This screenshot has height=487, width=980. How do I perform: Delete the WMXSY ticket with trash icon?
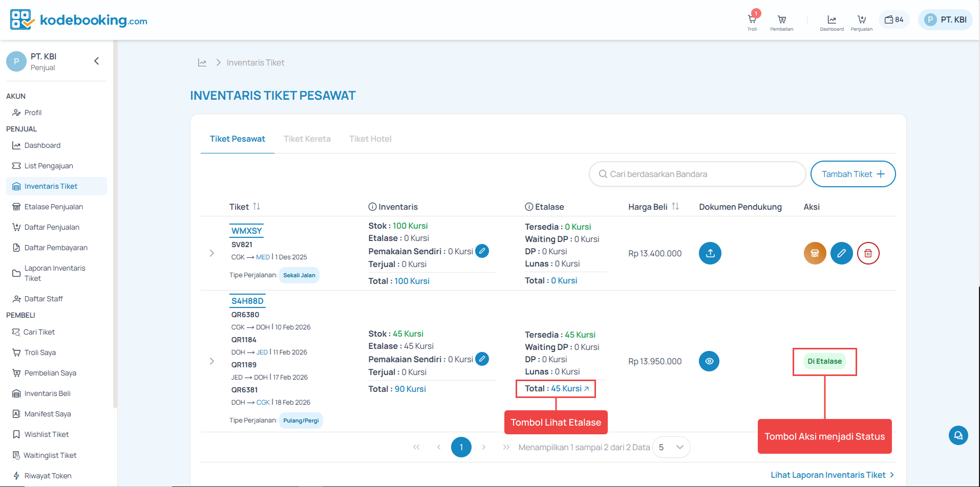pos(868,253)
